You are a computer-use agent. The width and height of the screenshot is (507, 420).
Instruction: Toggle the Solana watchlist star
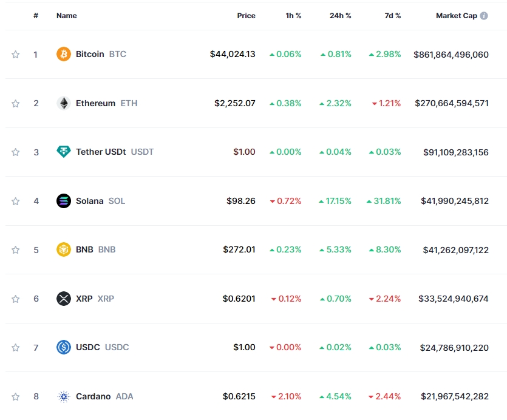pyautogui.click(x=15, y=201)
